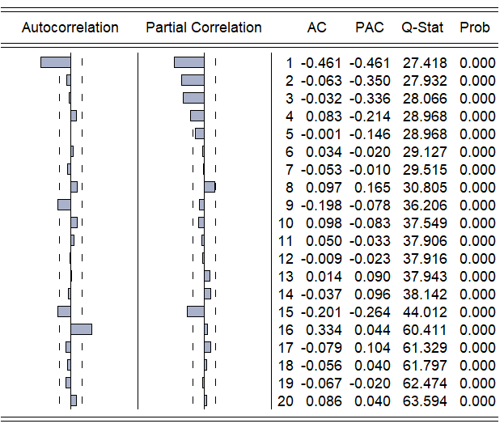Image resolution: width=504 pixels, height=428 pixels.
Task: Click the lag 15 partial correlation bar
Action: 195,311
